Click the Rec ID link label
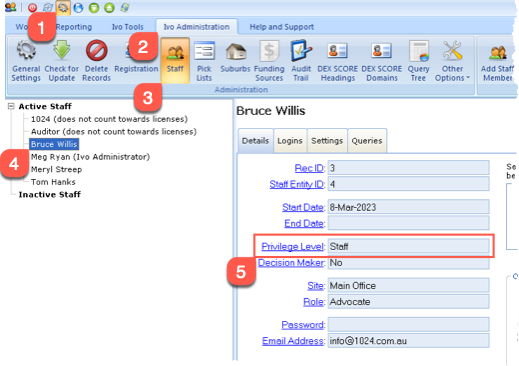The image size is (519, 366). 309,168
